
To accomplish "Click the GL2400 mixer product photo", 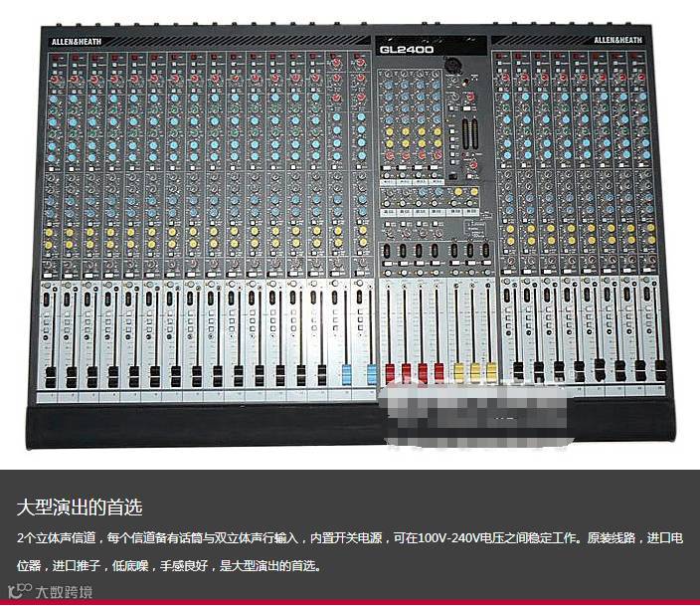I will coord(350,236).
